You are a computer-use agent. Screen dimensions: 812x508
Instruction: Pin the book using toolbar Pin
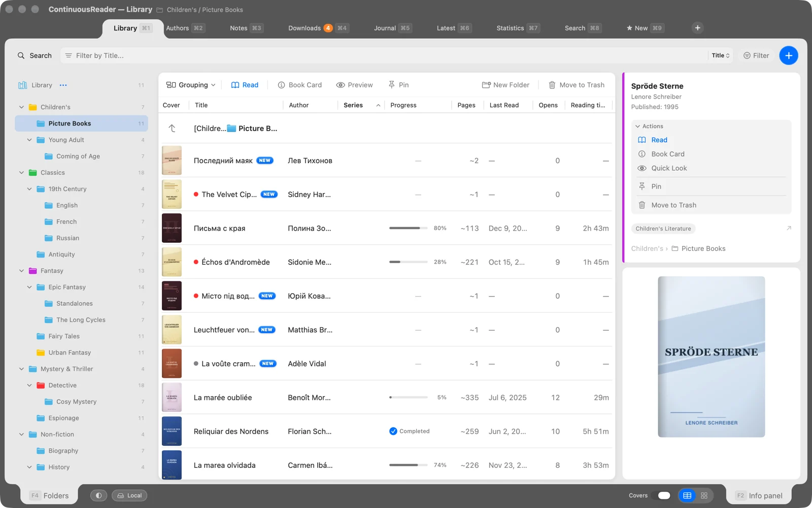tap(398, 85)
